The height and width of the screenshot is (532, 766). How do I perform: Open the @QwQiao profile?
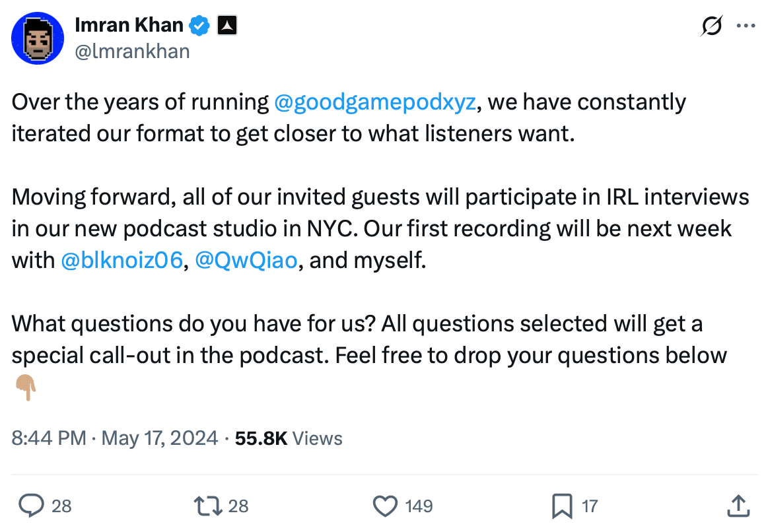[246, 260]
